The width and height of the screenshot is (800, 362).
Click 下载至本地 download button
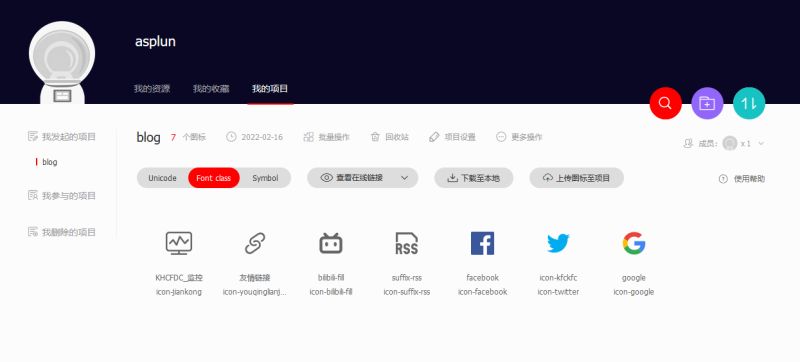[473, 178]
